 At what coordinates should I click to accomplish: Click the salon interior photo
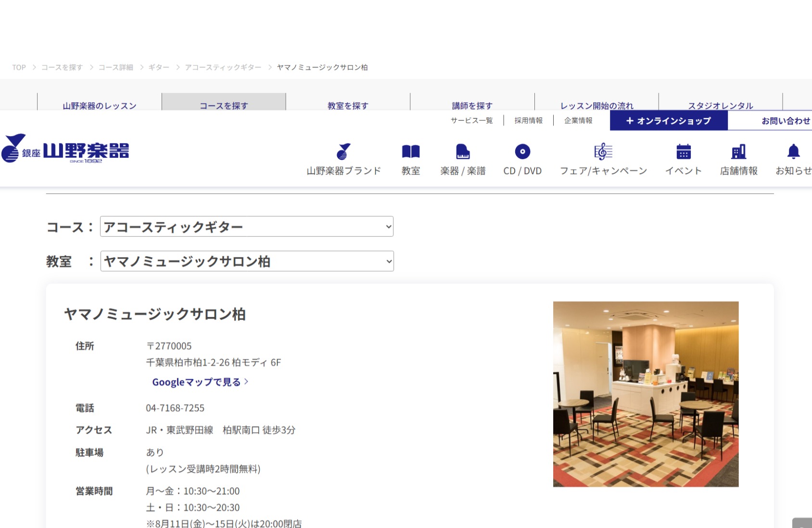coord(646,394)
